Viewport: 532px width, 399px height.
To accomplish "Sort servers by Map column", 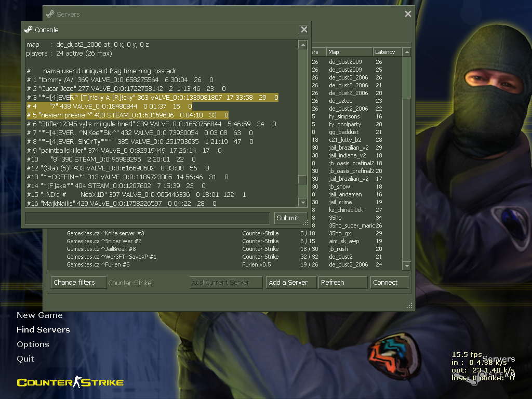I will [x=349, y=52].
